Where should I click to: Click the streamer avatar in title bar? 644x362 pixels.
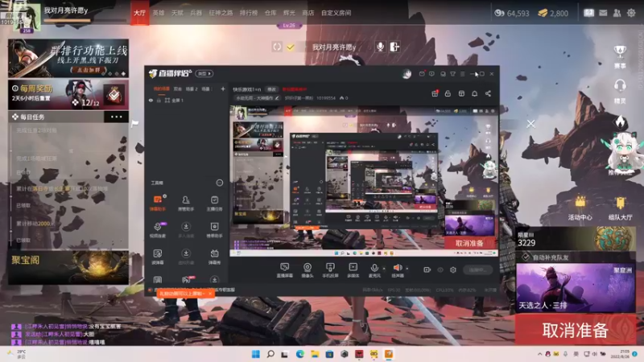[407, 74]
